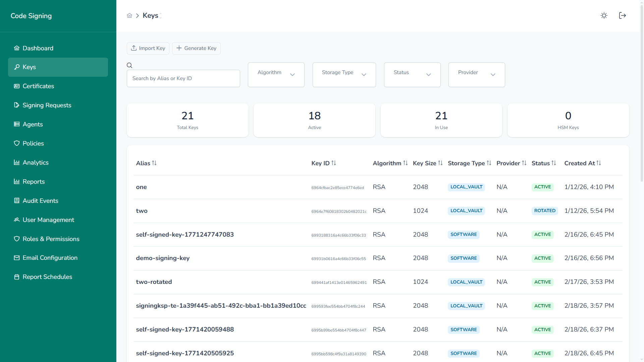Sort by Status column arrows
This screenshot has height=362, width=644.
pos(554,163)
